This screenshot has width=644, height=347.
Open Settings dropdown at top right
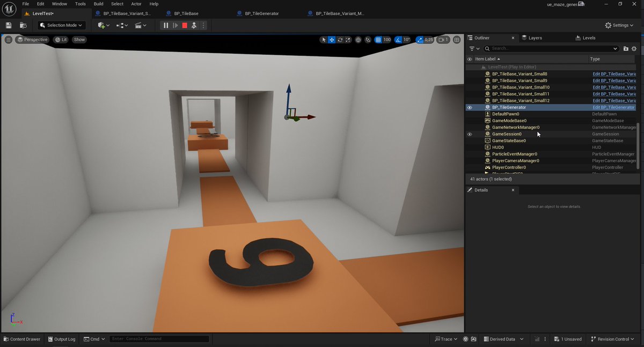(619, 25)
